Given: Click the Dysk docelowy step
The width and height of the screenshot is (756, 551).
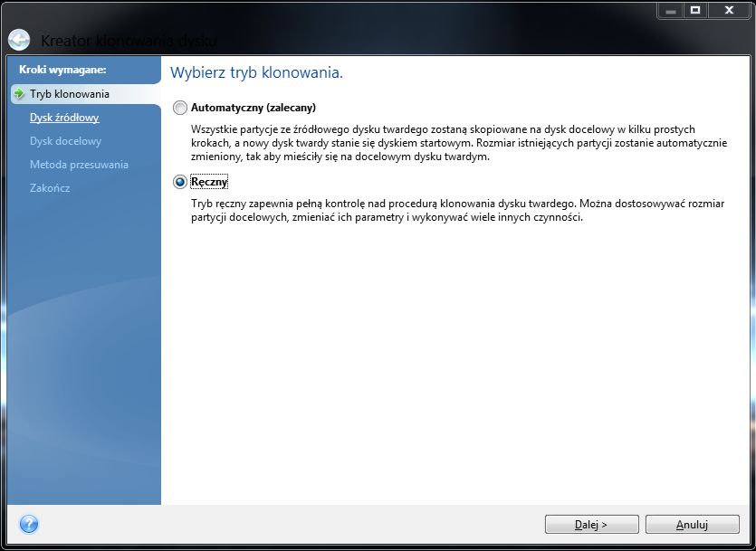Looking at the screenshot, I should coord(65,141).
